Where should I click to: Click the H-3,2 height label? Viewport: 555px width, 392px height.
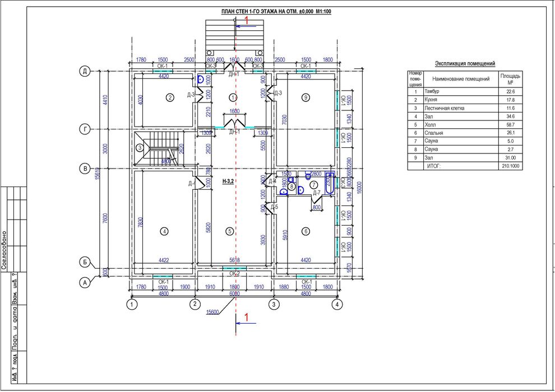[228, 181]
